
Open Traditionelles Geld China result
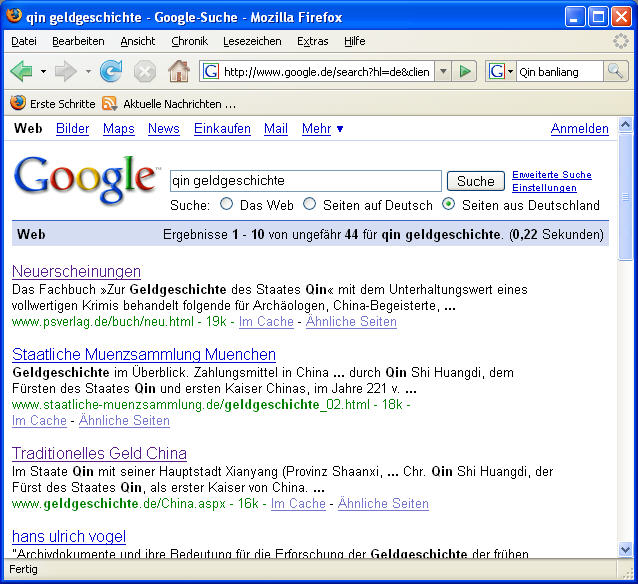pyautogui.click(x=99, y=453)
